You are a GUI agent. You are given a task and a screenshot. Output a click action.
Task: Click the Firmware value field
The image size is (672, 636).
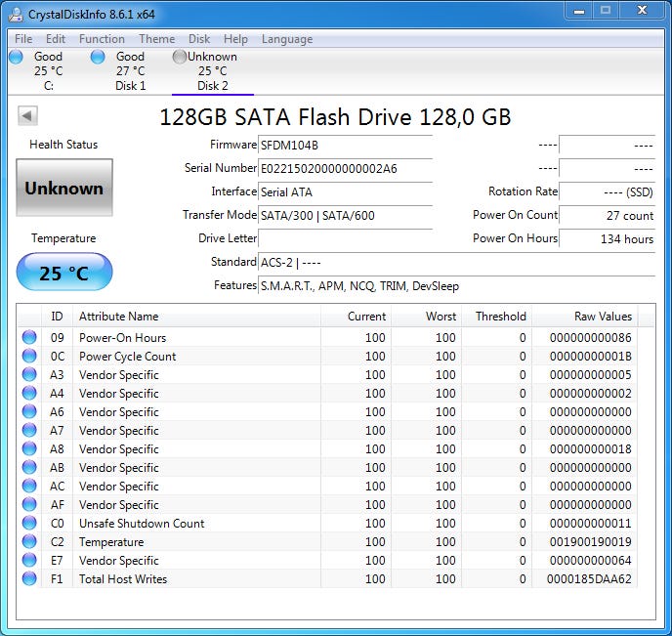click(x=345, y=145)
